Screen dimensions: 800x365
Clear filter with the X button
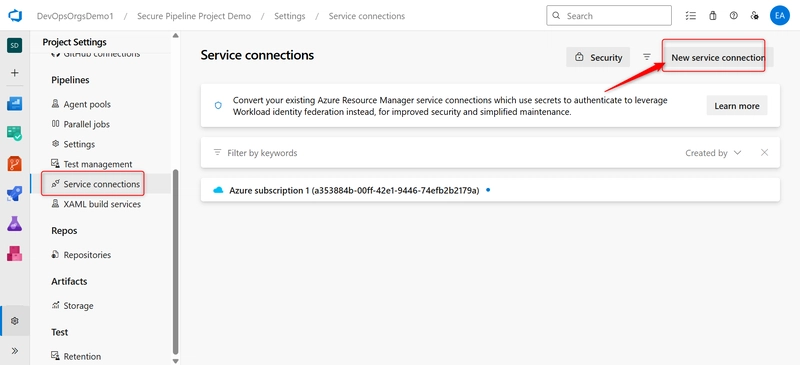[764, 153]
